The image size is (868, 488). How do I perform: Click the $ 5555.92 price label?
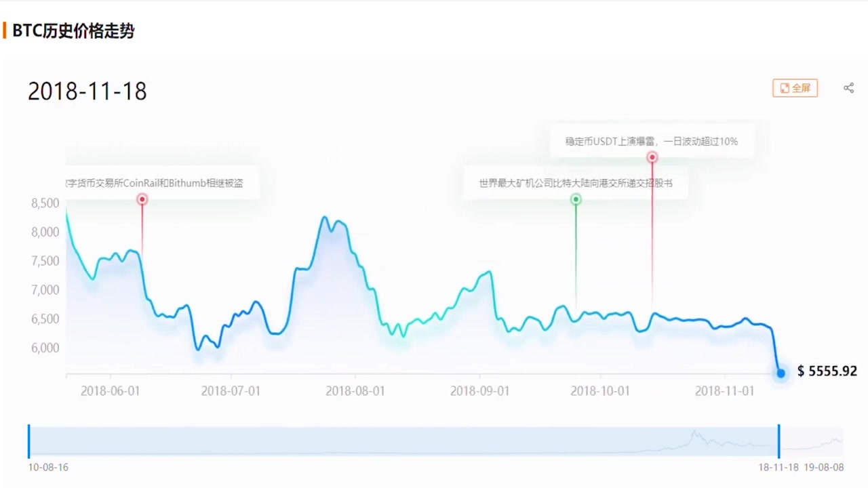[x=827, y=371]
